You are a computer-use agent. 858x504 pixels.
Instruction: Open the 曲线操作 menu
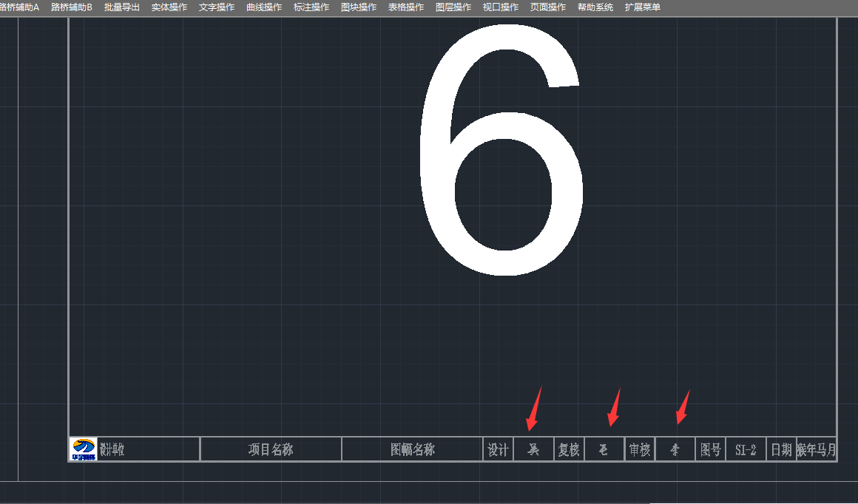(x=264, y=7)
